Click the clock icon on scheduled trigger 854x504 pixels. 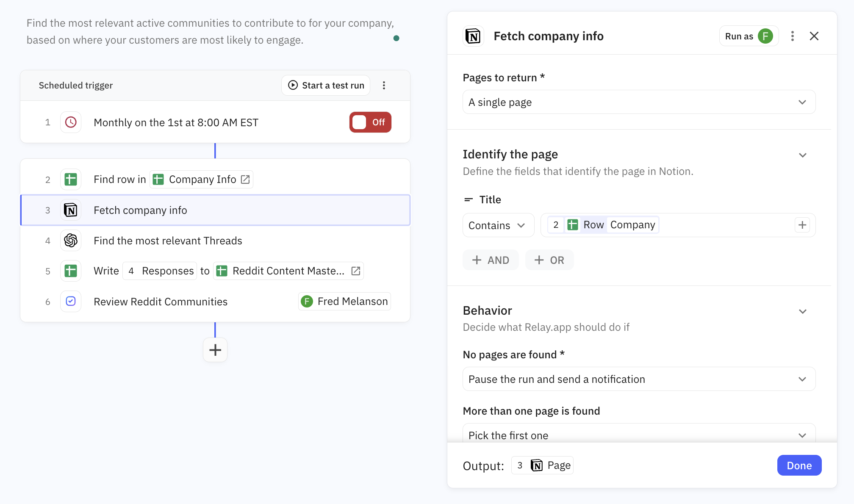click(x=71, y=122)
